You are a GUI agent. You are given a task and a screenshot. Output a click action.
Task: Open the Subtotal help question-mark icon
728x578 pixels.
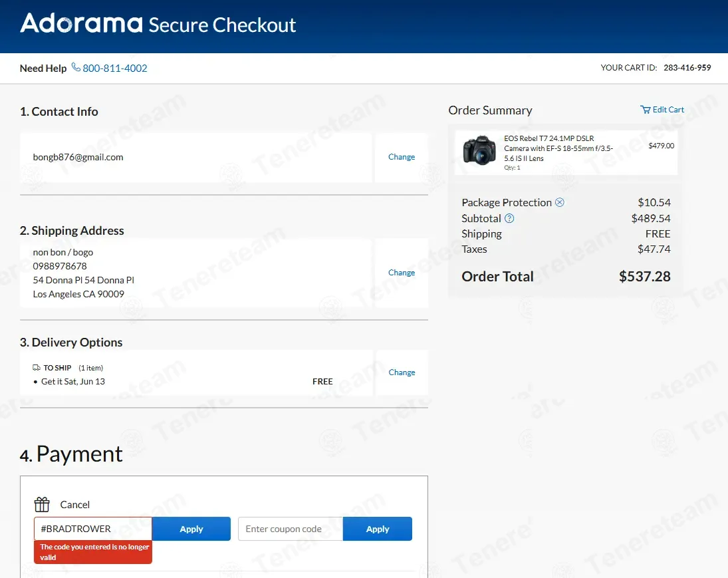click(x=509, y=218)
